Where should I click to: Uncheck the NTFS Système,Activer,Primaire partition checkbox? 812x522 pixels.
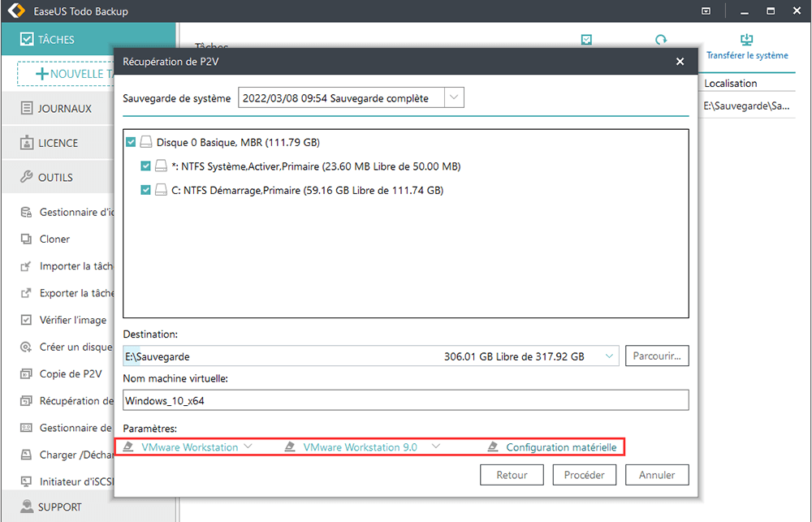pos(145,166)
